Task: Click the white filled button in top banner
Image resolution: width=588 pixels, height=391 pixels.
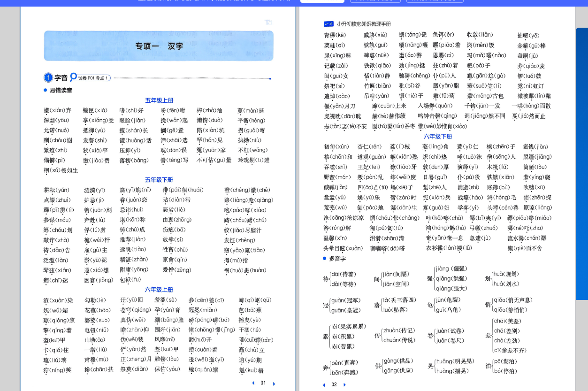Action: (322, 0)
